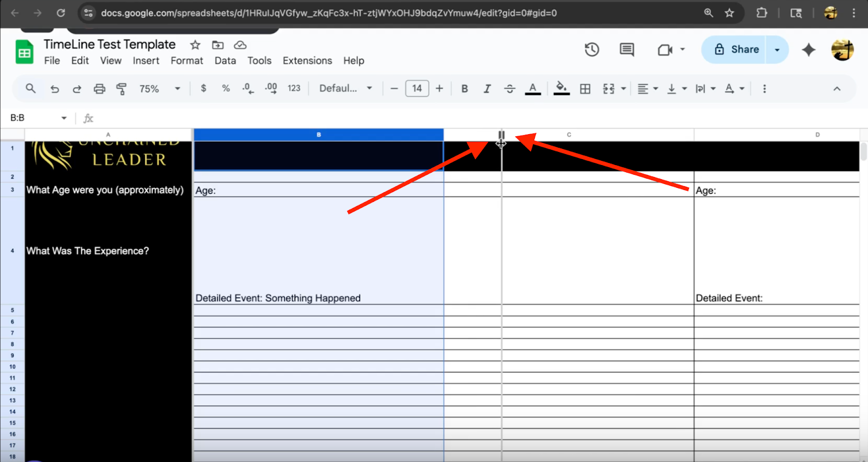Open the Edit menu
Screen dimensions: 868x462
click(x=80, y=61)
